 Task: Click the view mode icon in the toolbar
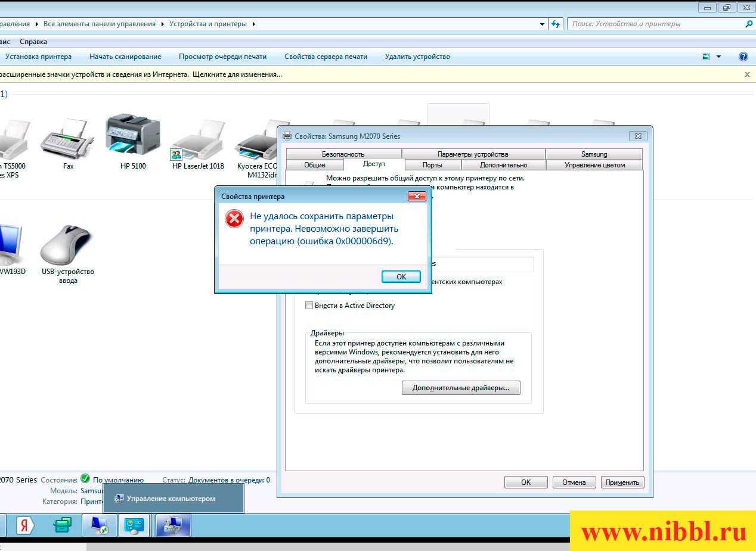706,57
